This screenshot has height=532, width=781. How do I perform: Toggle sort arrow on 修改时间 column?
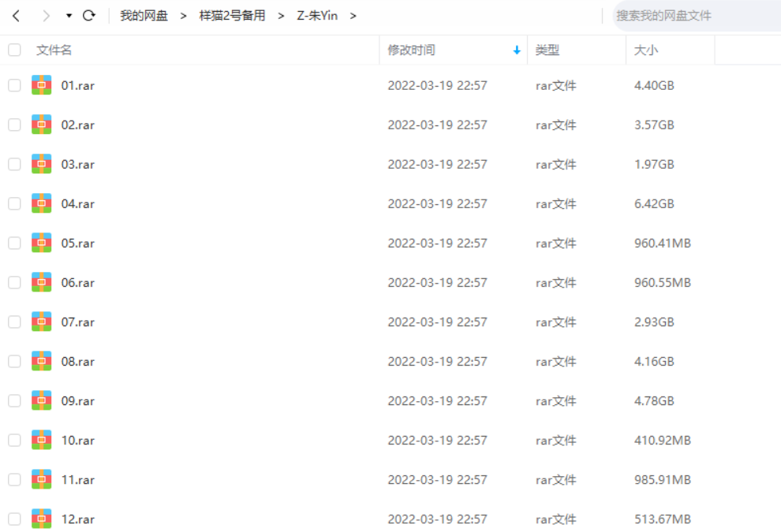pos(517,50)
